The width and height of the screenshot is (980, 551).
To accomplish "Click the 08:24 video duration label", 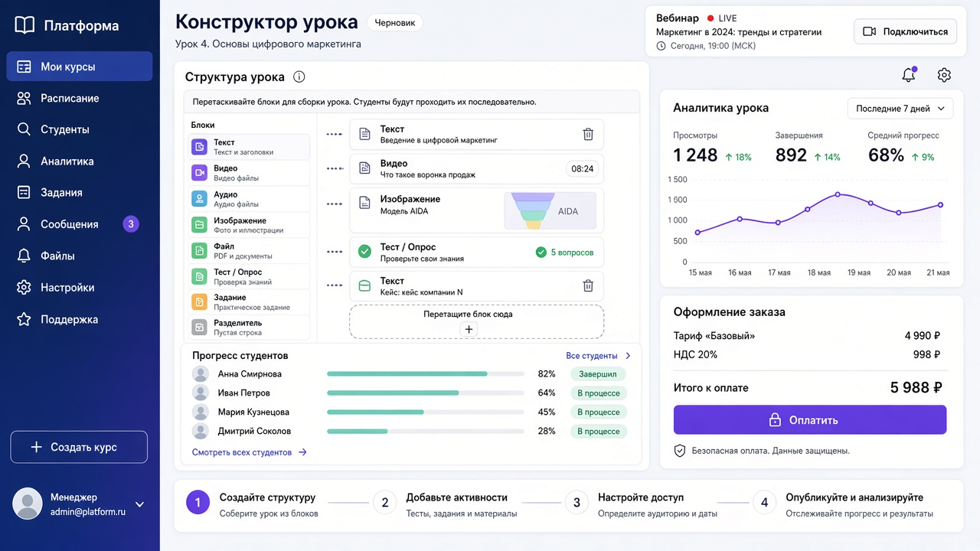I will point(583,168).
